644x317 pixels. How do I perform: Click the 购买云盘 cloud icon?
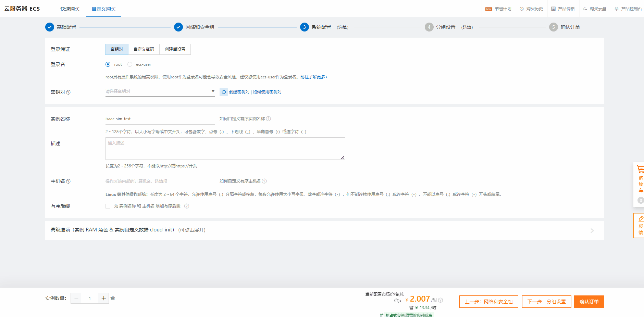coord(584,9)
